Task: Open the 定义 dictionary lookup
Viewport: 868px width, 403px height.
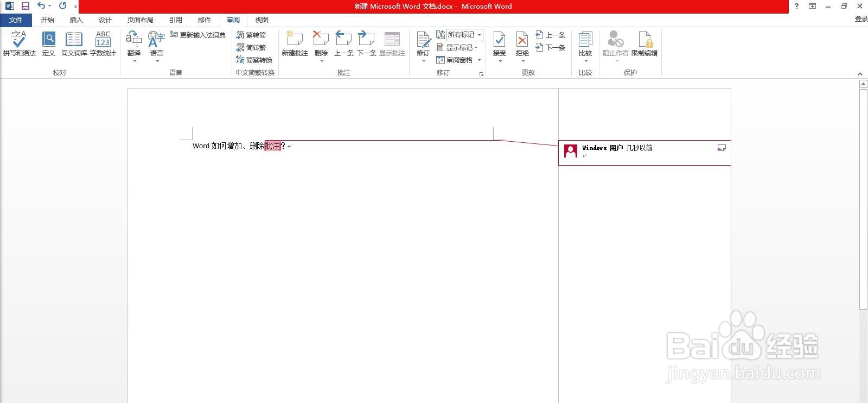Action: [x=49, y=43]
